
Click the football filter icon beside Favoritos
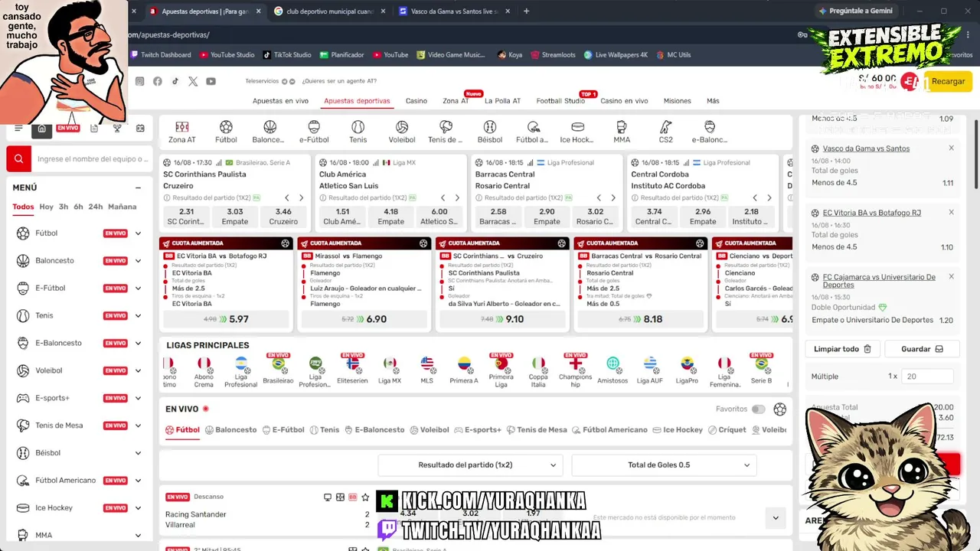pyautogui.click(x=779, y=409)
